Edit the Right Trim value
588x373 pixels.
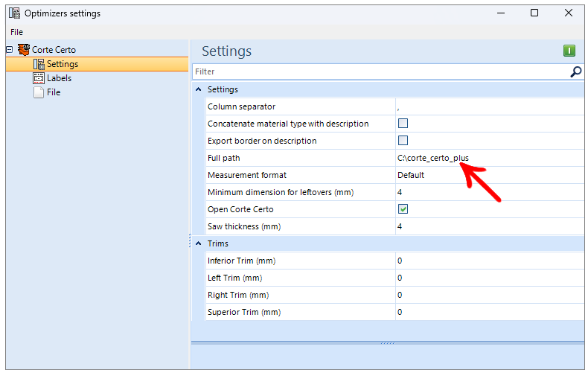point(490,295)
